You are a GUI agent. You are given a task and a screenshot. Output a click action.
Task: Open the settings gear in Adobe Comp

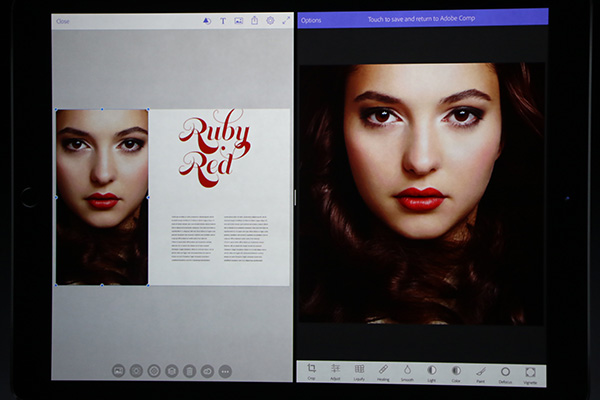click(270, 20)
